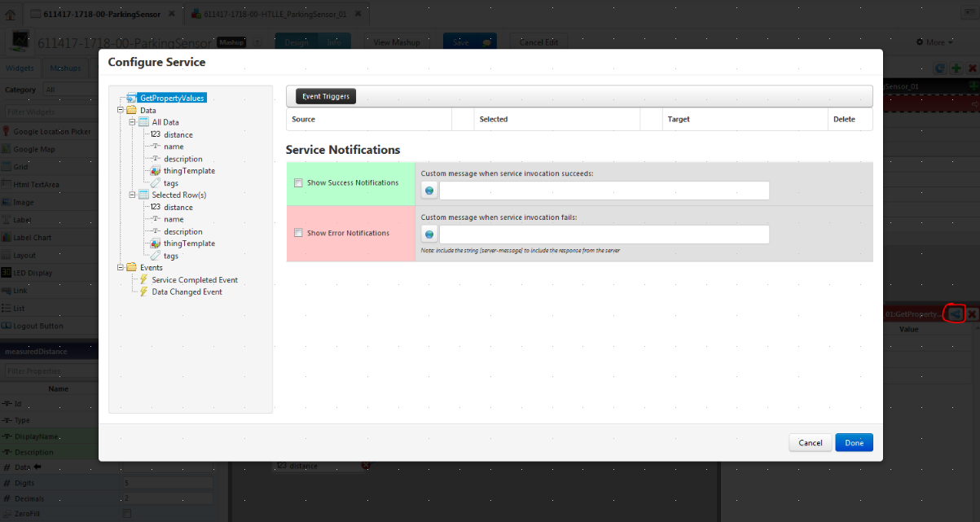The image size is (980, 522).
Task: Click the Event Triggers button
Action: (x=326, y=96)
